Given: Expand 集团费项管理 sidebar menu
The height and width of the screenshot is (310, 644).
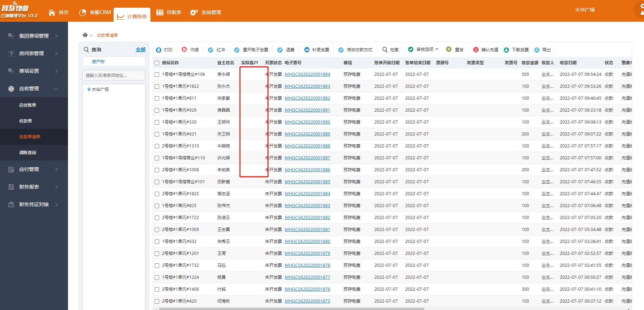Looking at the screenshot, I should (x=56, y=36).
